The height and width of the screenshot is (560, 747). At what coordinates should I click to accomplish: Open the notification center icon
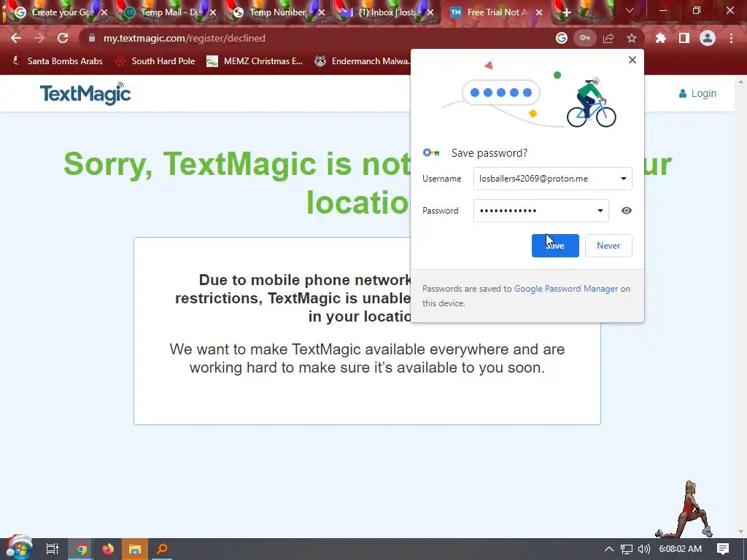(723, 549)
